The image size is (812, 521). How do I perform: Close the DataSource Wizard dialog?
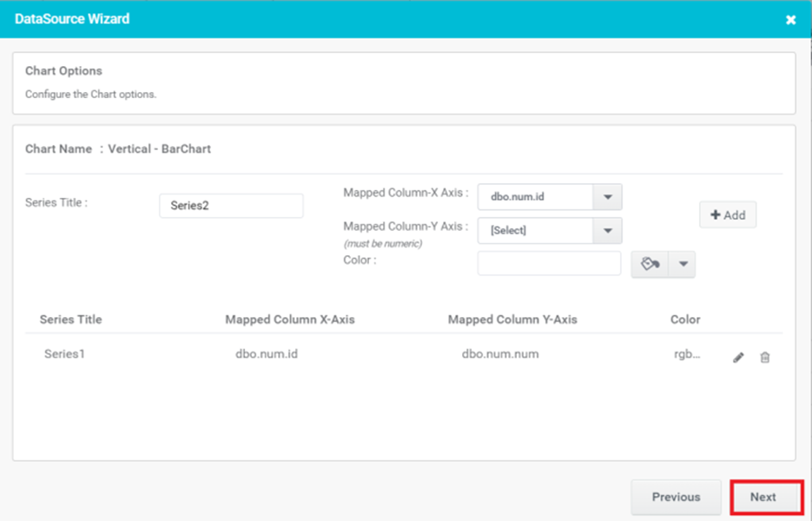click(x=790, y=20)
